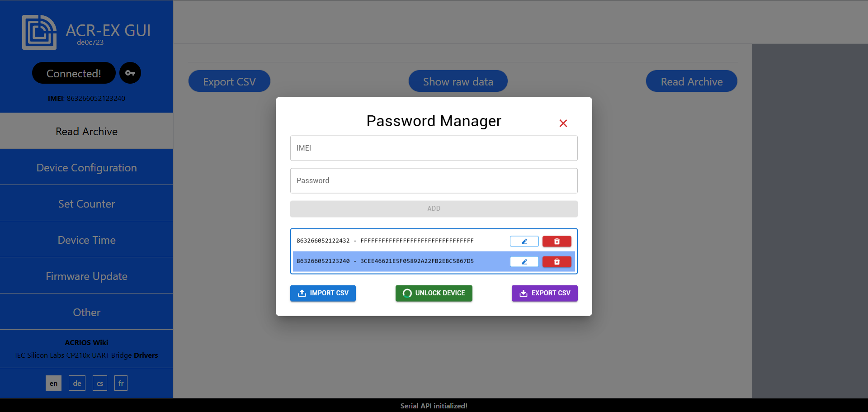Open the Set Counter page
The width and height of the screenshot is (868, 412).
86,204
